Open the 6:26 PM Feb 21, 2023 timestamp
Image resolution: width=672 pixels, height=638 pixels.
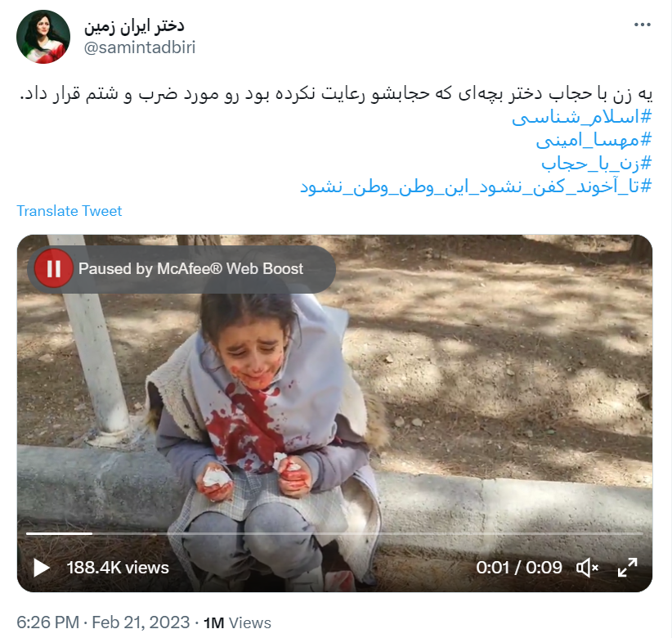click(103, 622)
